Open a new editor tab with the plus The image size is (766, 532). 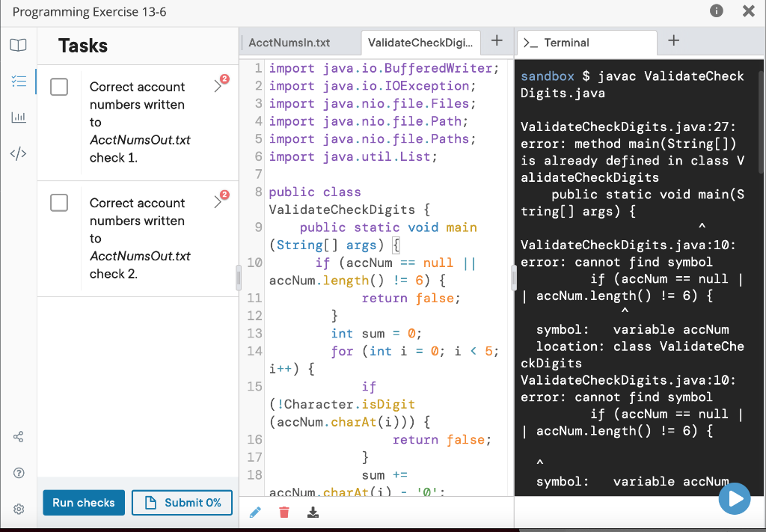click(x=496, y=43)
